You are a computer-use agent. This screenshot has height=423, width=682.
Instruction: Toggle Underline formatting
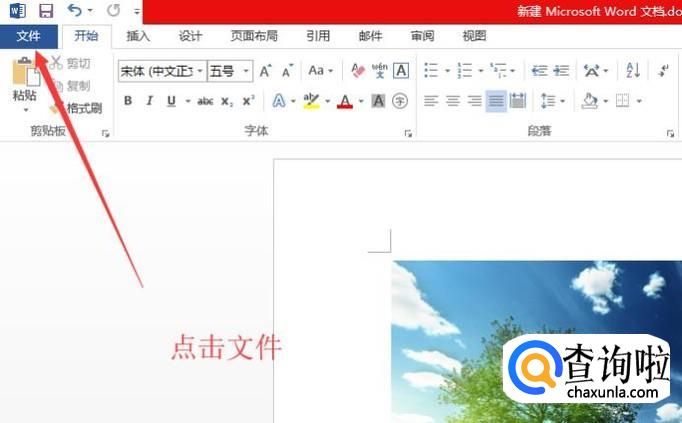(172, 101)
